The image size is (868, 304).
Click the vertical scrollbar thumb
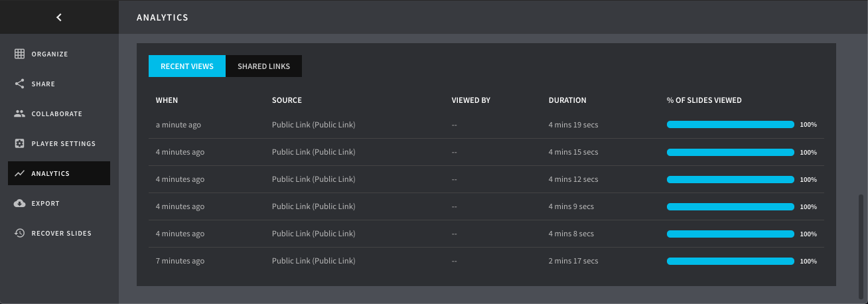861,246
